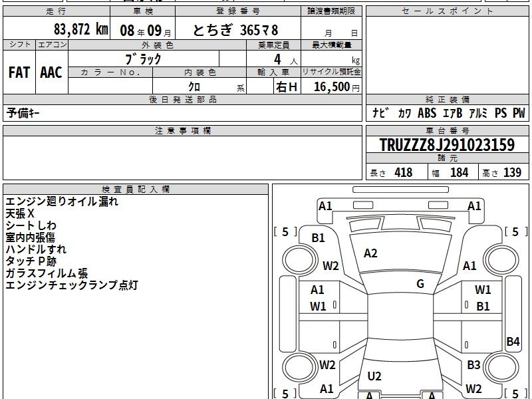This screenshot has width=532, height=399.
Task: Select the 検査員記入欄 header
Action: point(136,189)
